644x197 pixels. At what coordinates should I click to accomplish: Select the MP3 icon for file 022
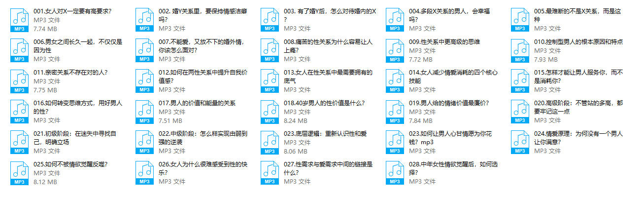point(144,143)
